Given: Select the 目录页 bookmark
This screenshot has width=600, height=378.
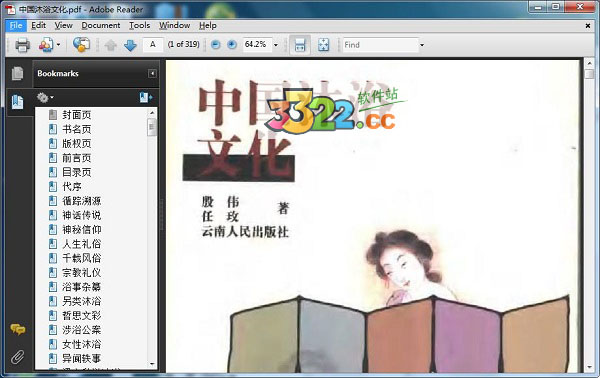Looking at the screenshot, I should coord(77,172).
